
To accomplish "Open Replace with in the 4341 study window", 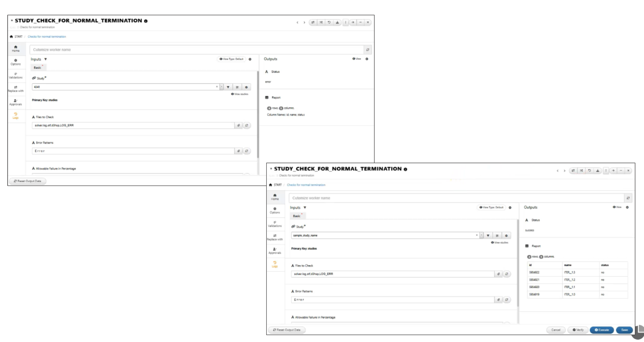I will coord(16,89).
